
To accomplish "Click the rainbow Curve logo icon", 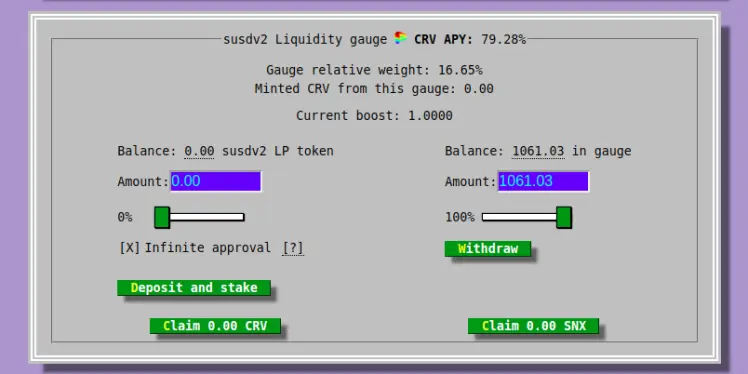I will (x=401, y=38).
